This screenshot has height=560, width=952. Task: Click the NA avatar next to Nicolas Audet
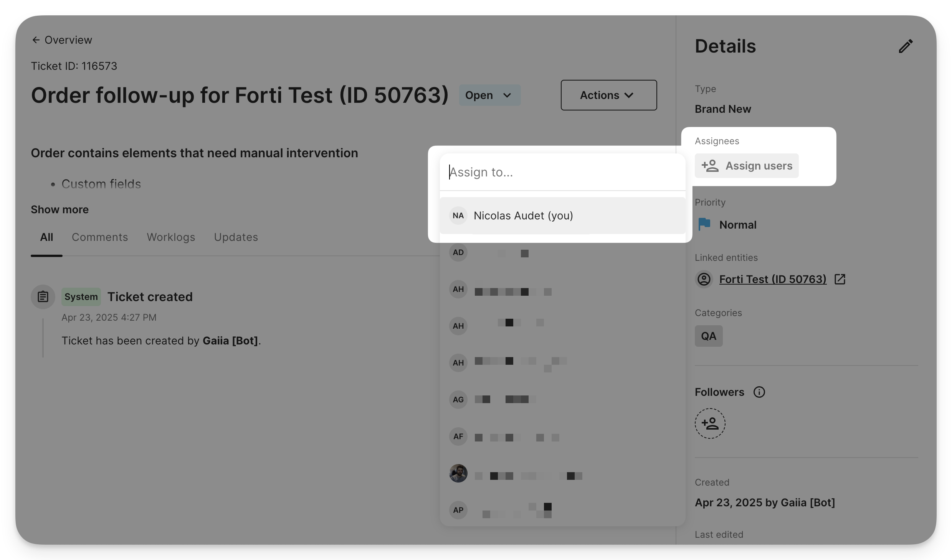click(458, 216)
